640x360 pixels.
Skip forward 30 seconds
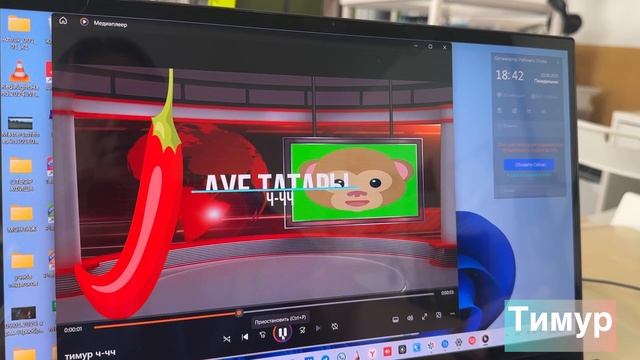point(302,330)
